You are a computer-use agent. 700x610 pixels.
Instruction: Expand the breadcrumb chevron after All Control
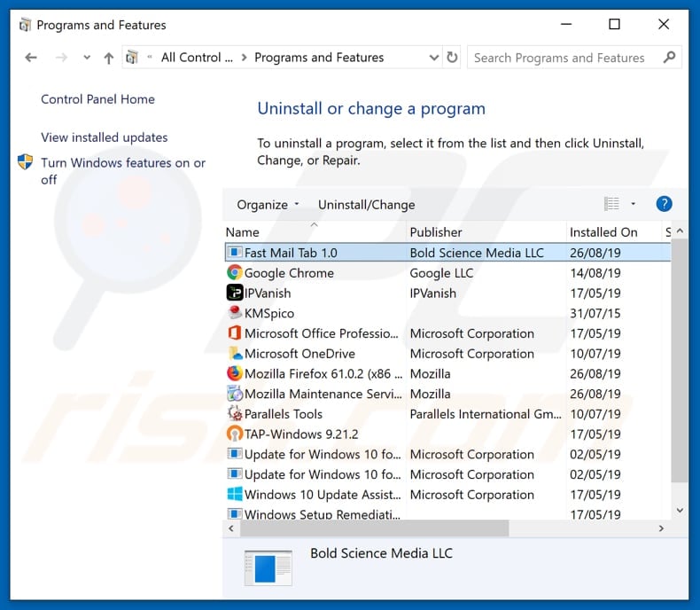tap(244, 58)
